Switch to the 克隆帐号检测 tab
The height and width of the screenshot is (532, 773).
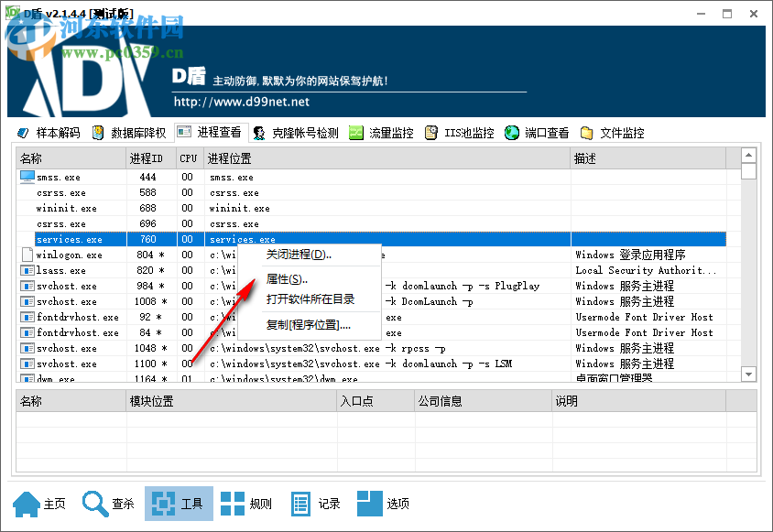296,133
